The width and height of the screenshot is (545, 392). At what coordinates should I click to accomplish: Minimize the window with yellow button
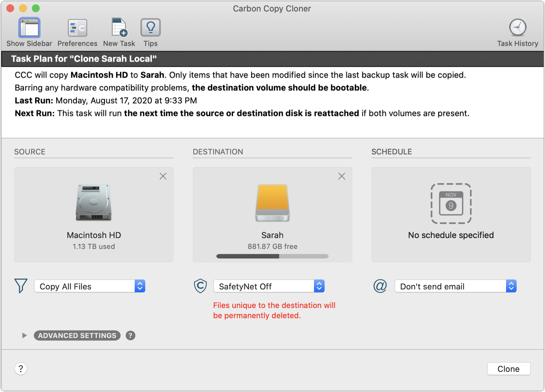(23, 8)
